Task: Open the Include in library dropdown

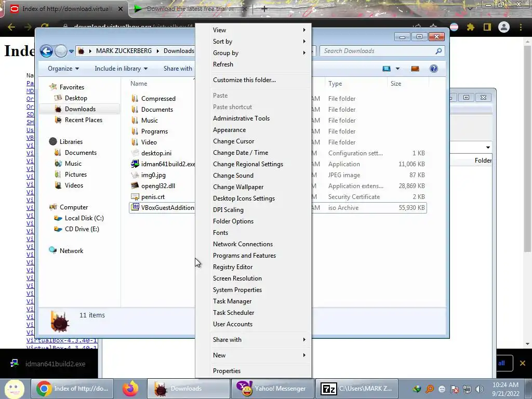Action: pyautogui.click(x=121, y=69)
